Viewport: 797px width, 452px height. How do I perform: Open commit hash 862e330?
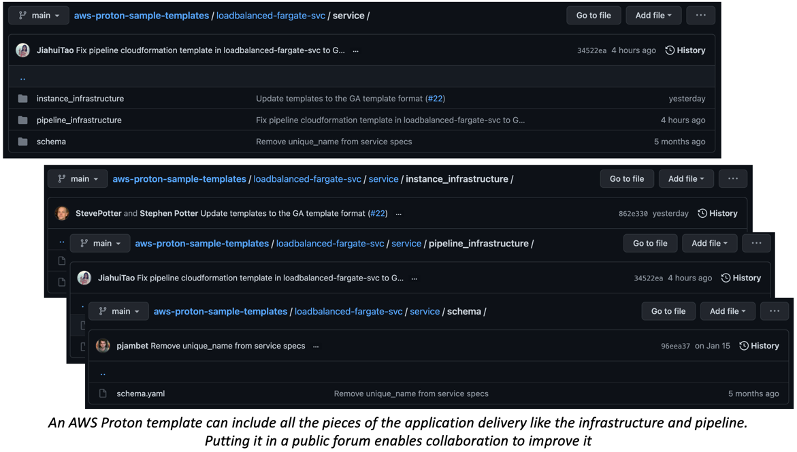pyautogui.click(x=633, y=214)
